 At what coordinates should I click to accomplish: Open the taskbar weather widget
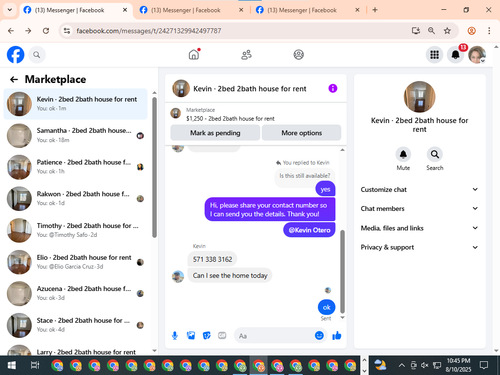(x=381, y=365)
